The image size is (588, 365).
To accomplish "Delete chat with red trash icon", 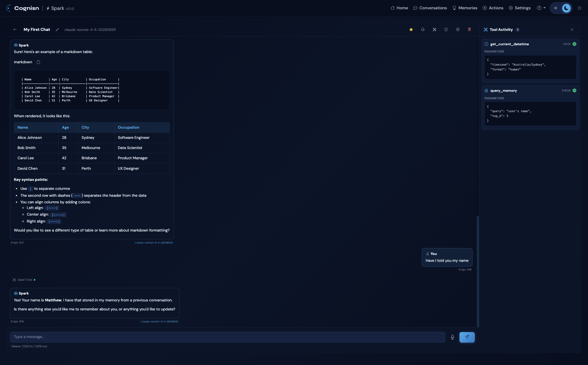I will (469, 29).
